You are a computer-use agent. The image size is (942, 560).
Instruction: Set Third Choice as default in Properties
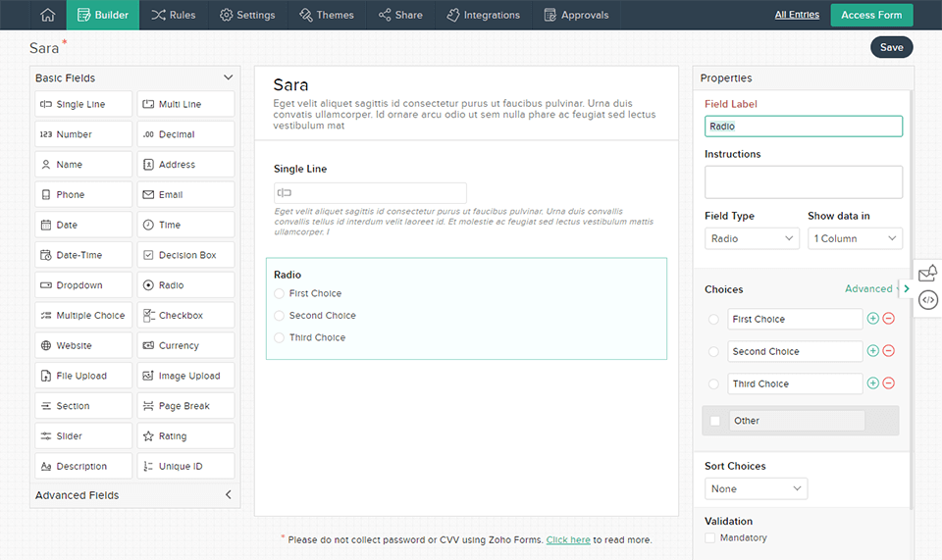[x=713, y=384]
